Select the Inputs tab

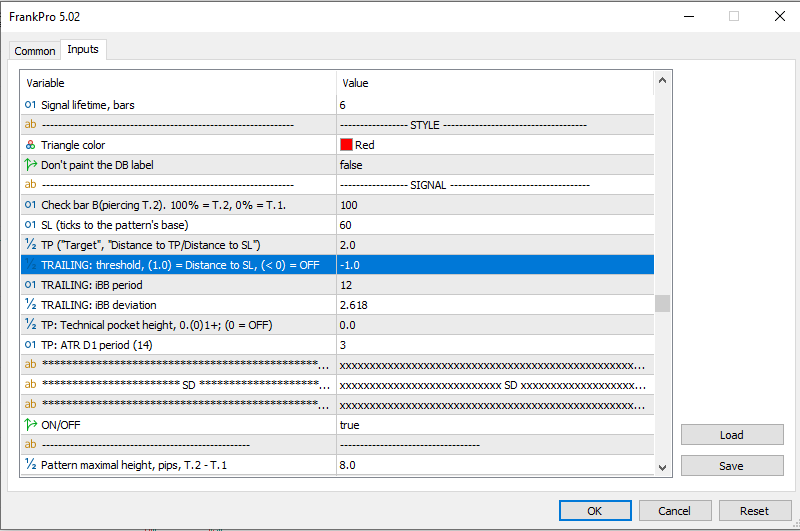(82, 50)
